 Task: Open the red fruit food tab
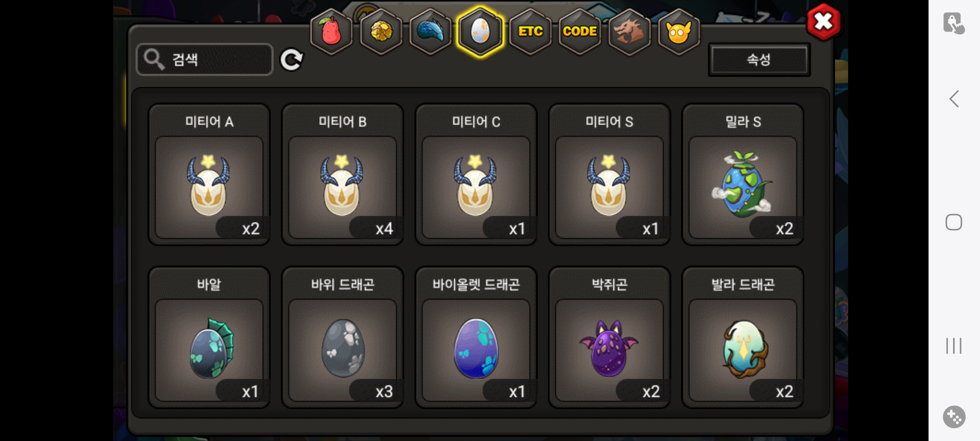click(x=331, y=31)
